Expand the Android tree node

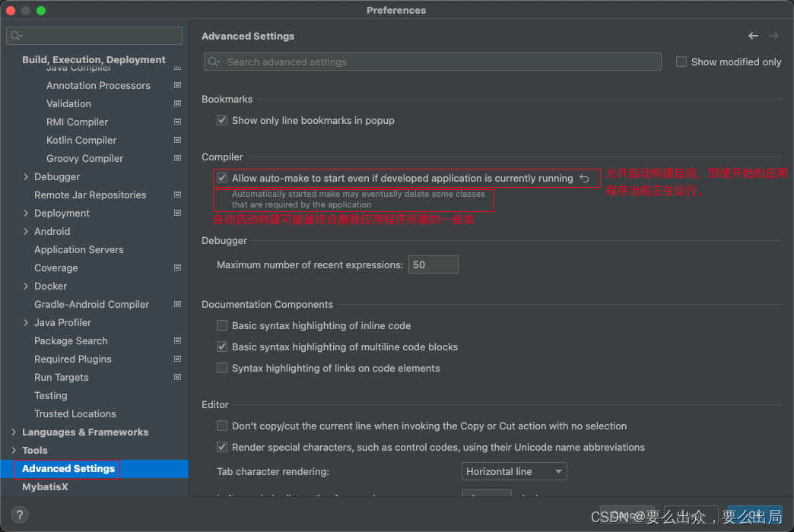(x=26, y=231)
